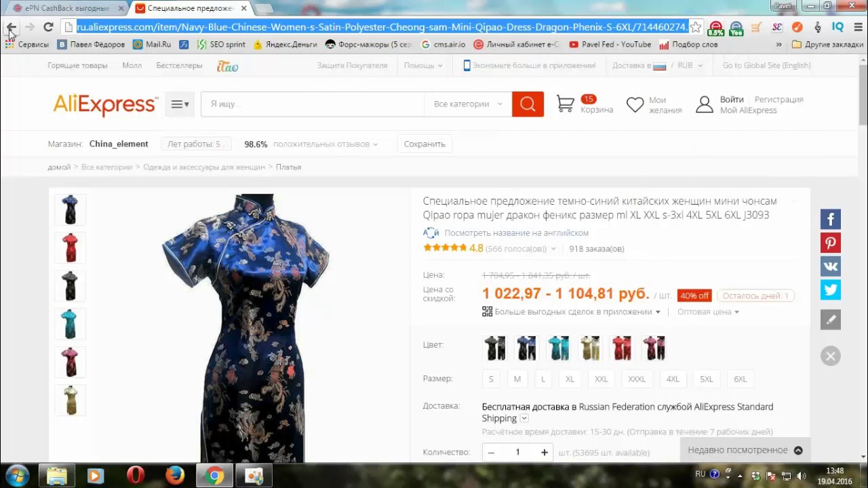Image resolution: width=868 pixels, height=488 pixels.
Task: Open the Платья breadcrumb link
Action: [288, 167]
